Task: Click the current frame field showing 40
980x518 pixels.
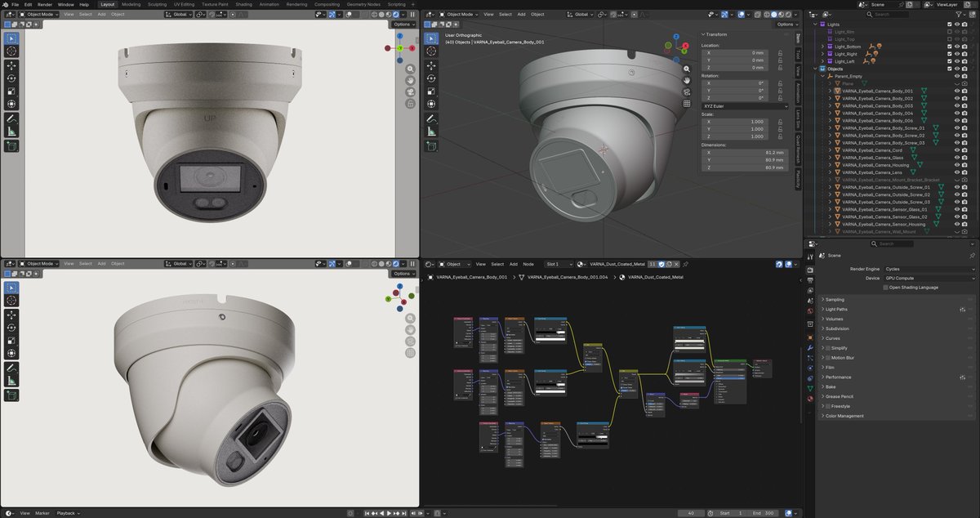Action: point(692,513)
